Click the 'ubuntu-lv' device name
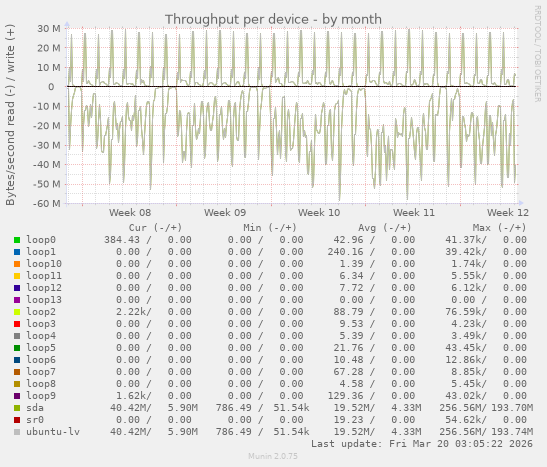Screen dimensions: 547x467 (53, 432)
